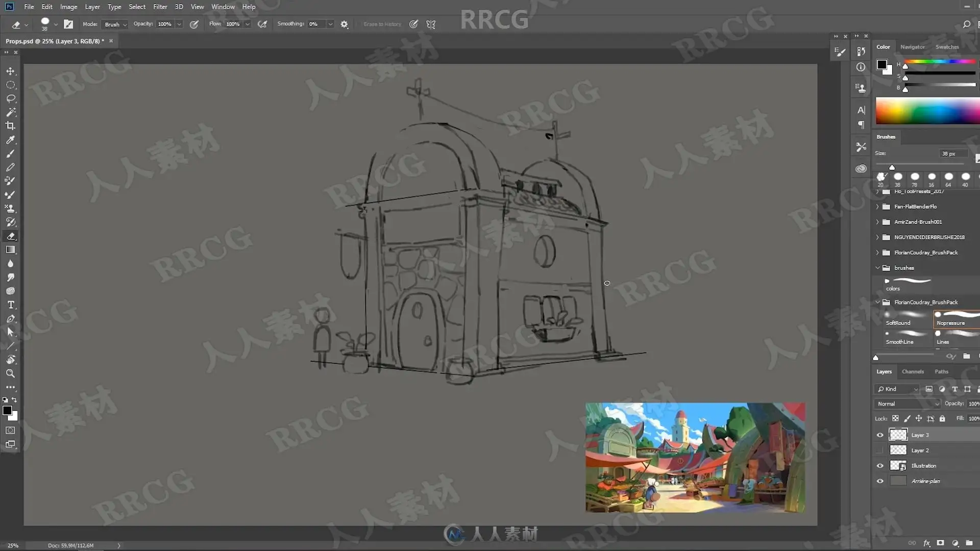Show Layer 2 visibility box
The height and width of the screenshot is (551, 980).
[880, 450]
